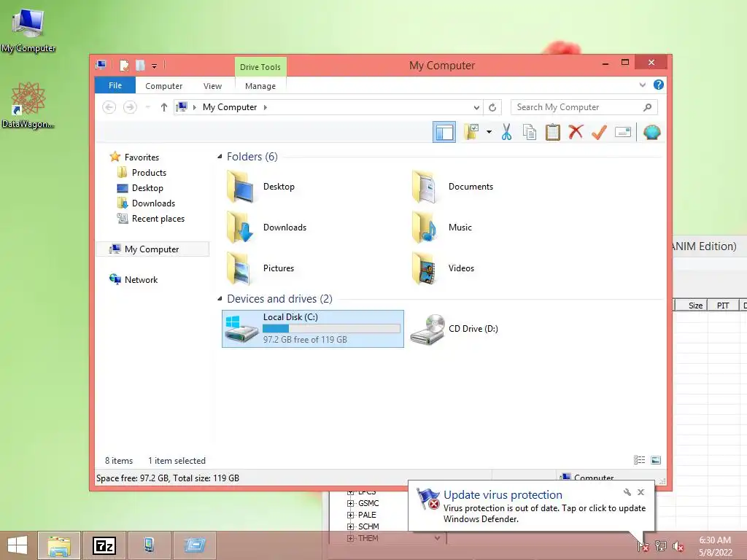Select CD Drive (D:)
This screenshot has width=747, height=560.
click(454, 329)
